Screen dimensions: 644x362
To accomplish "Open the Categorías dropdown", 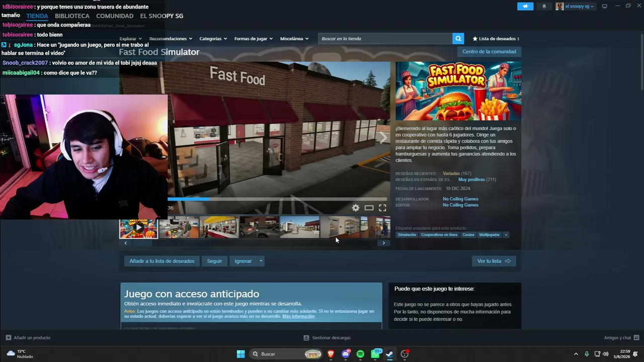I will point(213,39).
